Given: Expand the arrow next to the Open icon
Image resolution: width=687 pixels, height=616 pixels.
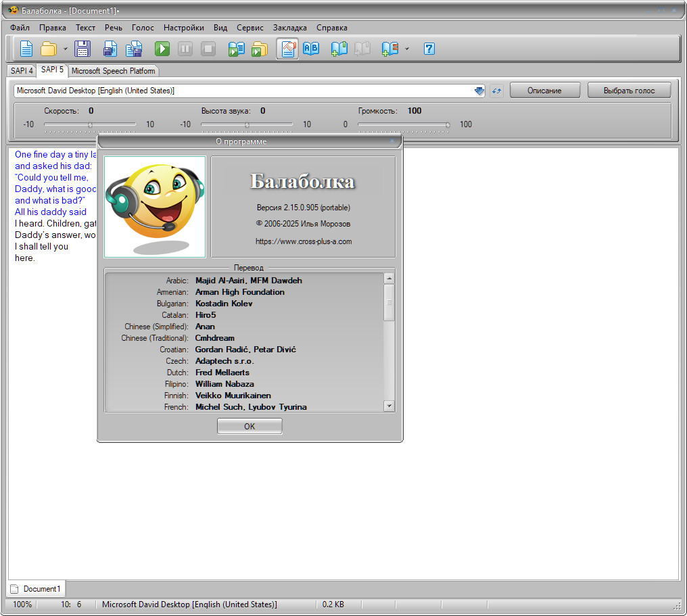Looking at the screenshot, I should tap(66, 49).
